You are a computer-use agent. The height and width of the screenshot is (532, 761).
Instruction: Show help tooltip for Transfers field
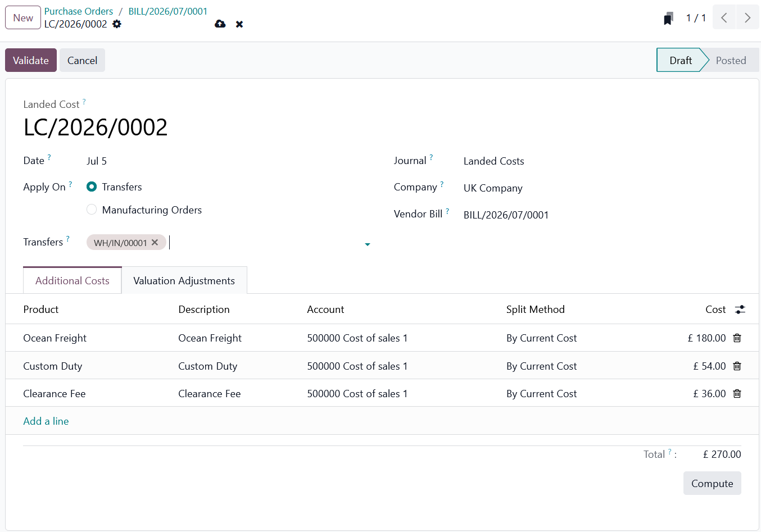(x=68, y=239)
